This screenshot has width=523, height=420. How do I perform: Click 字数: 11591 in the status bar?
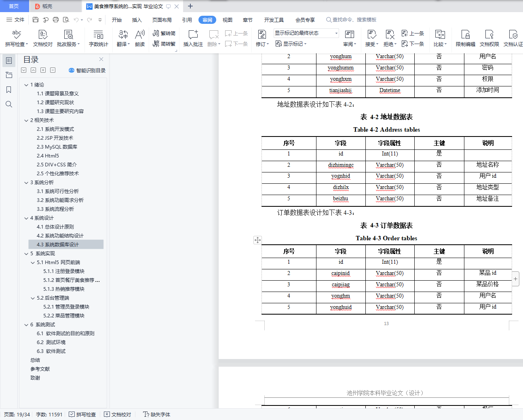click(x=49, y=414)
